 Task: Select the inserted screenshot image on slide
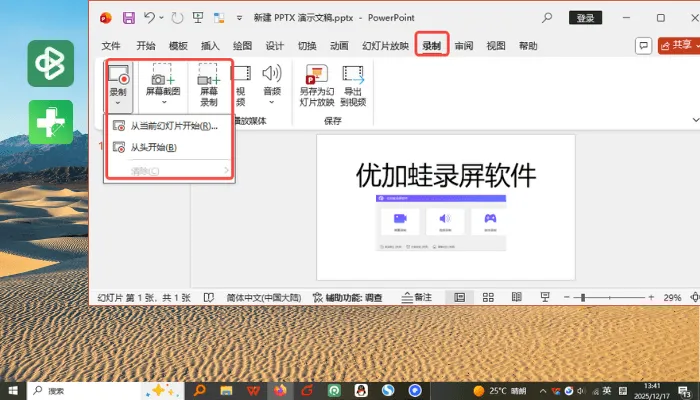441,223
